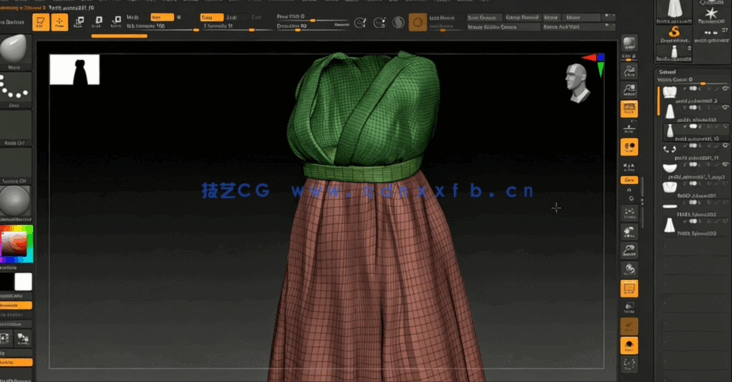Toggle the orange Solo mode button
Image resolution: width=732 pixels, height=382 pixels.
pyautogui.click(x=629, y=346)
